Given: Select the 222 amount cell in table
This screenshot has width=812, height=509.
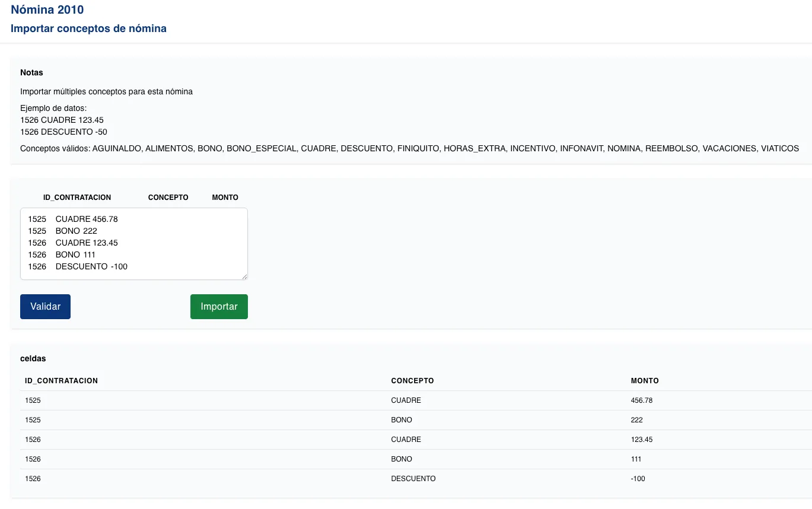Looking at the screenshot, I should (x=636, y=420).
